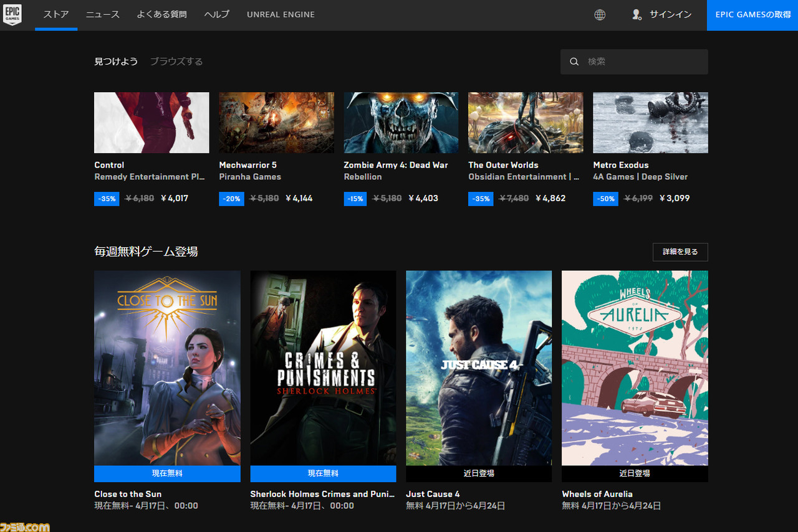Open the Mechwarrior 5 thumbnail
The width and height of the screenshot is (798, 532).
coord(276,123)
